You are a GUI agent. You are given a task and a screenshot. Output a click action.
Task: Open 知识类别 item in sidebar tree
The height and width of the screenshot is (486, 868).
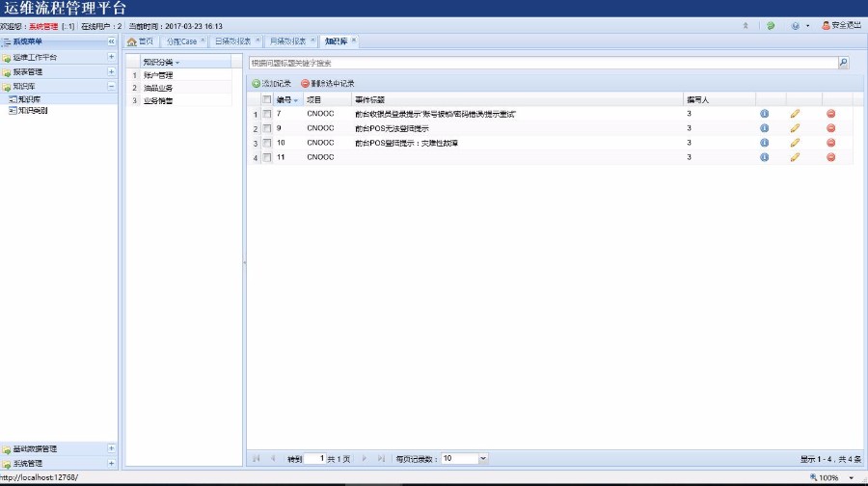coord(33,111)
